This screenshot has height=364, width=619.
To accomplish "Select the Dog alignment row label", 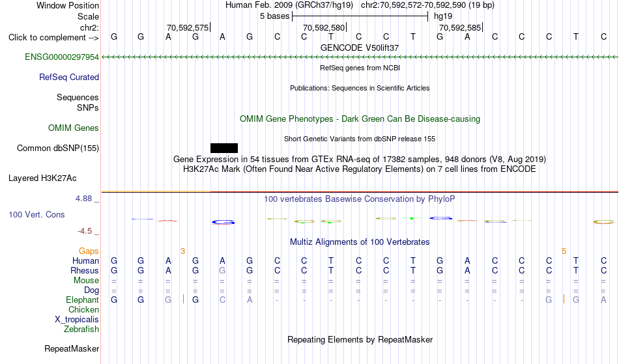I will click(91, 290).
